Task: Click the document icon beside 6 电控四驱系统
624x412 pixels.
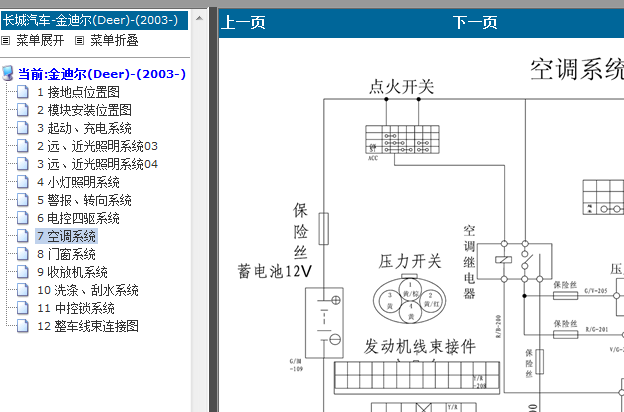Action: pyautogui.click(x=23, y=218)
